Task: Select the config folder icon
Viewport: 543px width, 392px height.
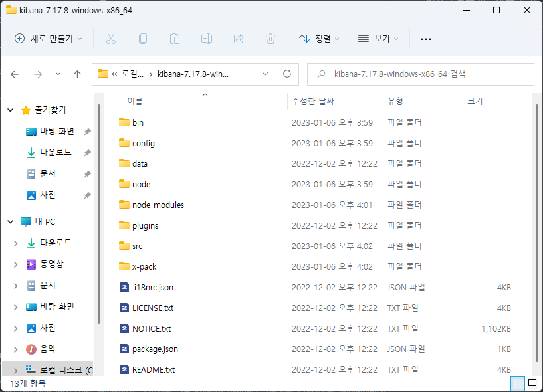Action: [x=124, y=143]
